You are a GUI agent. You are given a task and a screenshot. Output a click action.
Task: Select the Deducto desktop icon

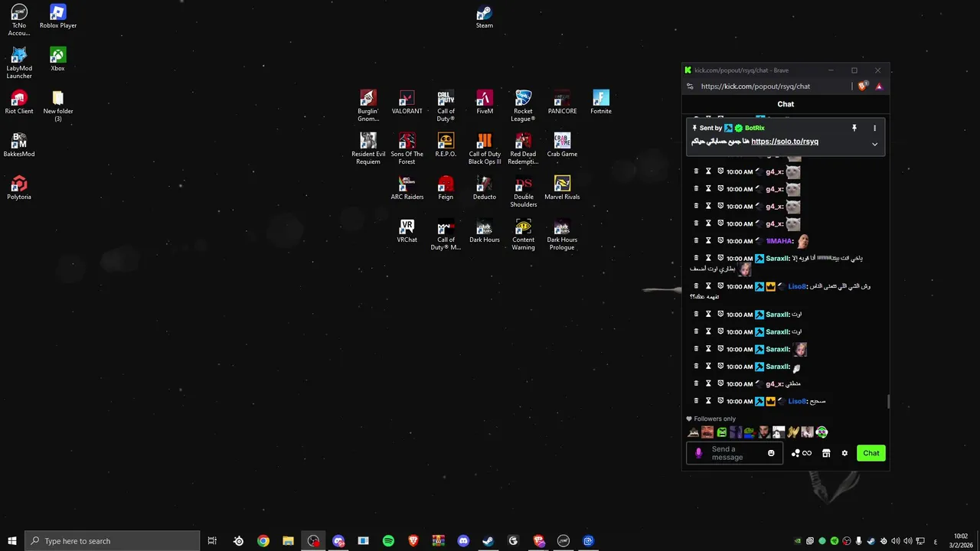point(485,188)
